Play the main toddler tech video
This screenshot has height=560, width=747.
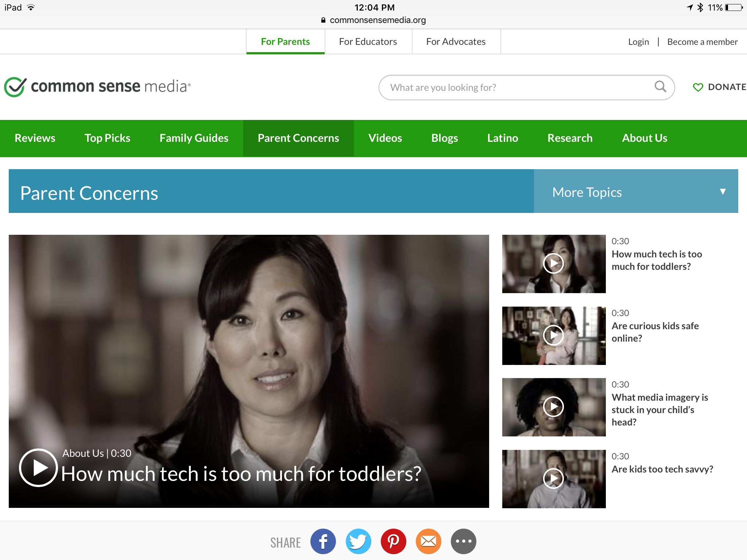coord(38,467)
